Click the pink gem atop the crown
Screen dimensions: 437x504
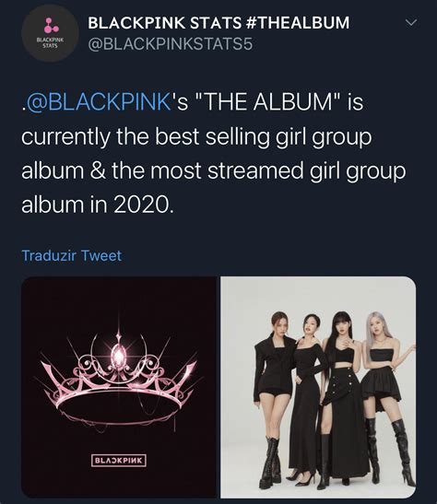tap(119, 355)
